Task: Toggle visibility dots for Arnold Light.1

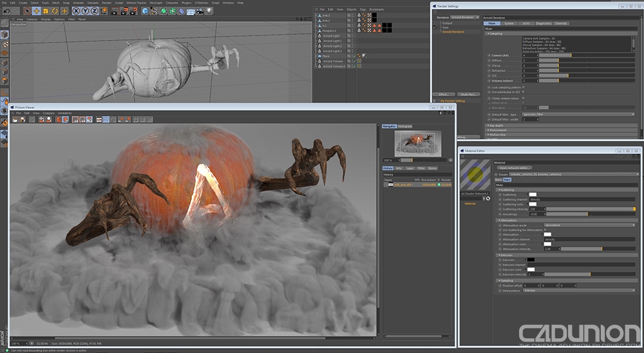Action: tap(352, 41)
